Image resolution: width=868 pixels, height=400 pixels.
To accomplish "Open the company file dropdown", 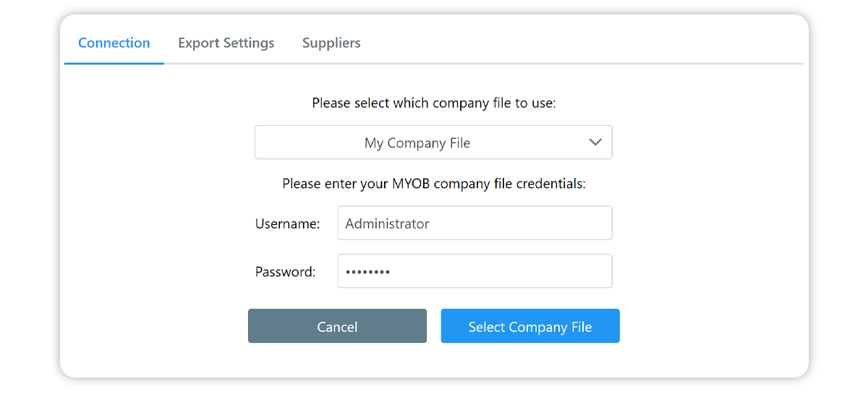I will [433, 142].
